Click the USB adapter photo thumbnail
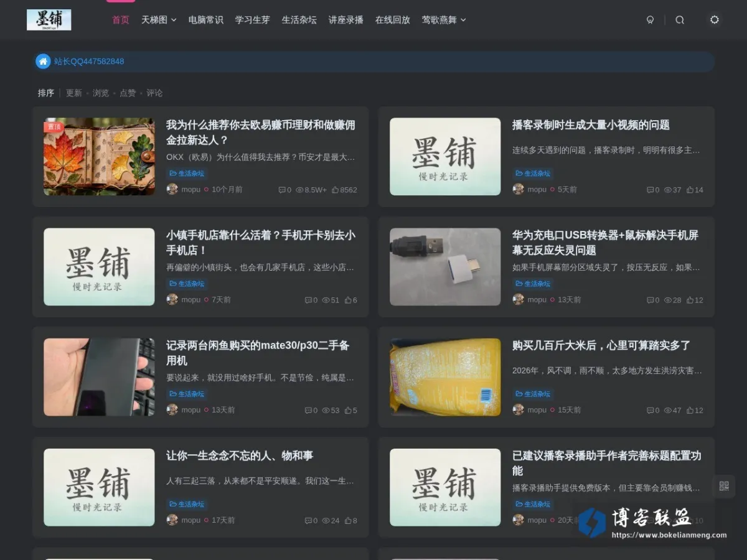 [x=445, y=267]
